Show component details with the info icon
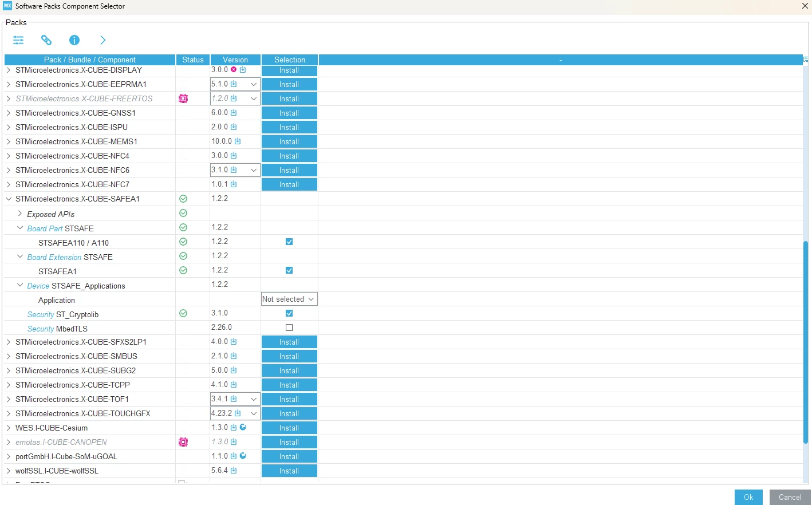The height and width of the screenshot is (505, 812). [x=74, y=40]
